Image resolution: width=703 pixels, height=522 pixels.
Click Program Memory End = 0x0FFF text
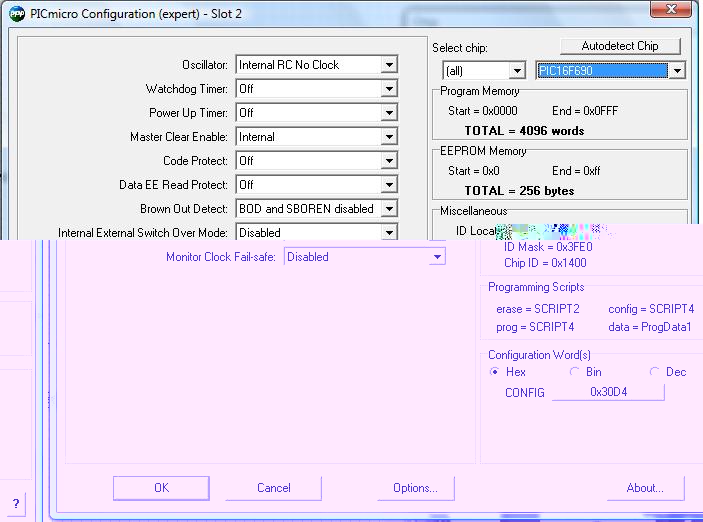pyautogui.click(x=585, y=111)
